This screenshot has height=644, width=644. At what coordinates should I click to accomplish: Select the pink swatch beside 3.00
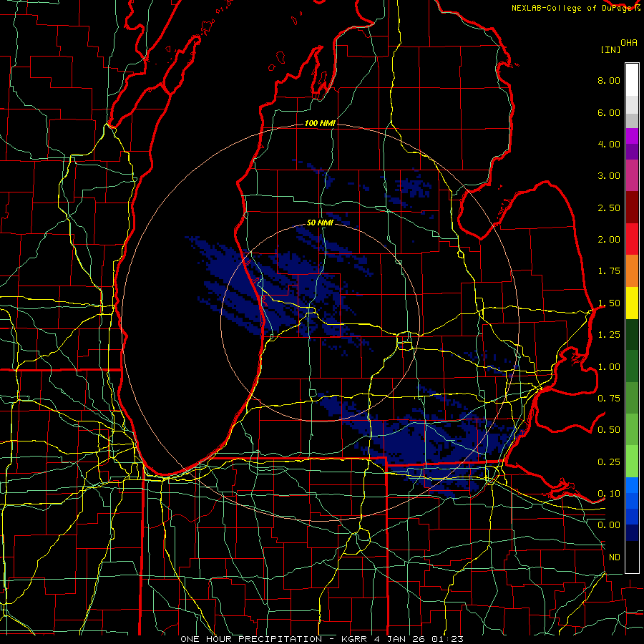[x=632, y=176]
